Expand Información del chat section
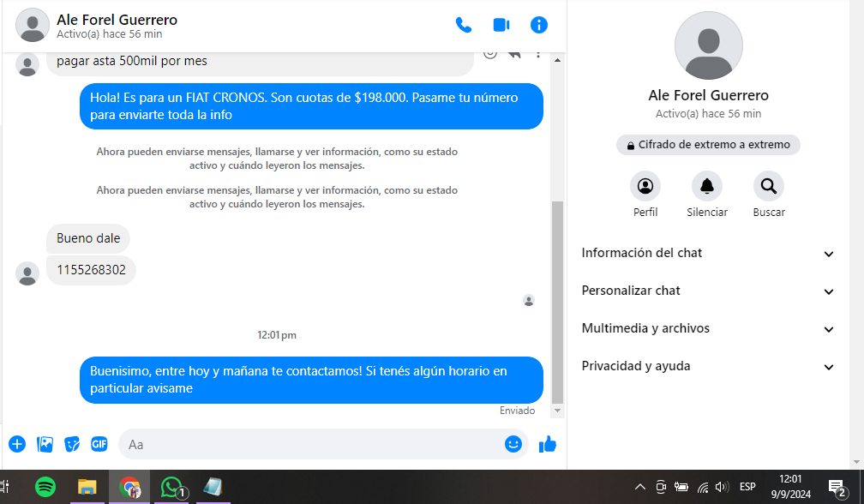 708,254
